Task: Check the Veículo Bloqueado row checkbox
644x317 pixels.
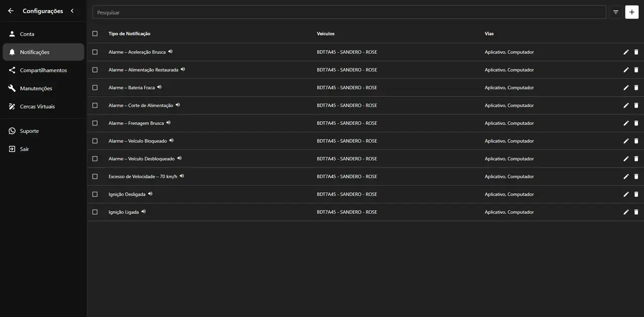Action: (95, 141)
